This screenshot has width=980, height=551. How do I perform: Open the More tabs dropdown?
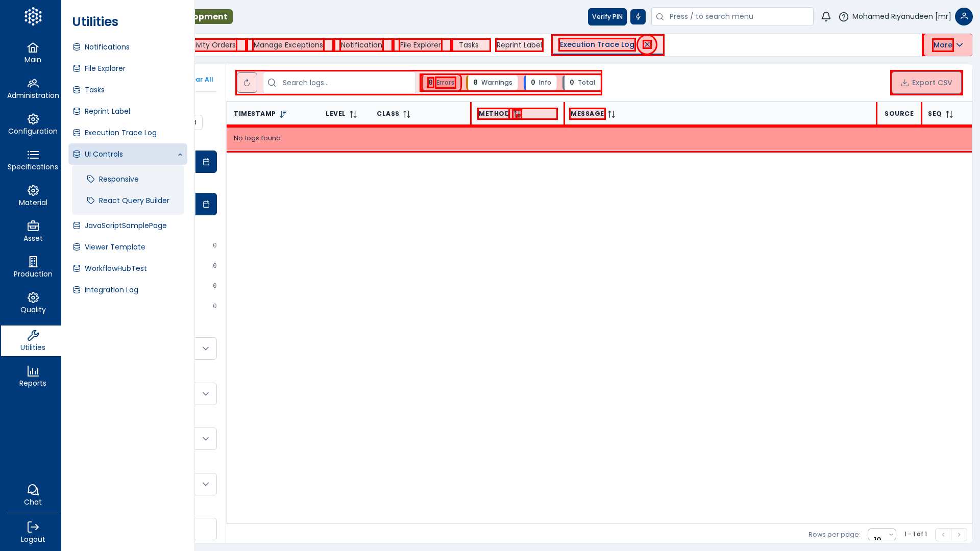(948, 45)
